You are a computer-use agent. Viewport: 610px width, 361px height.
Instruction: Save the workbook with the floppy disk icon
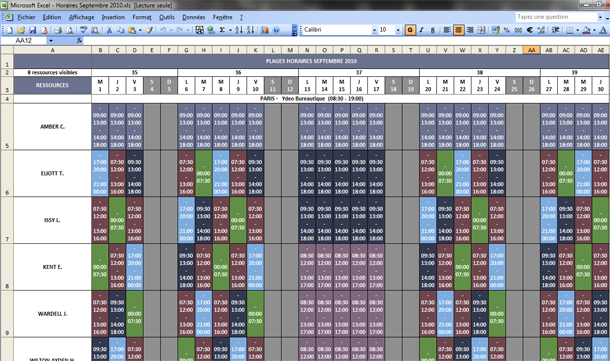click(x=33, y=30)
